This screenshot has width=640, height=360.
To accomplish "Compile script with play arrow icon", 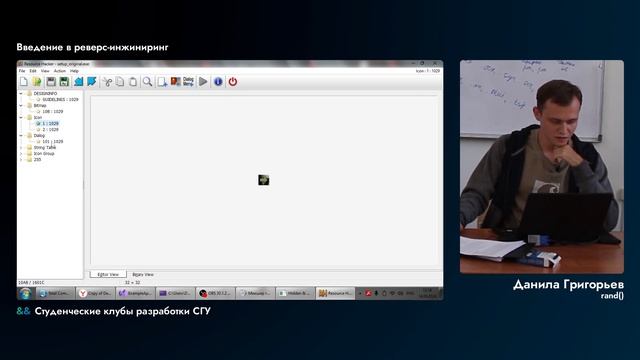I will pos(203,82).
